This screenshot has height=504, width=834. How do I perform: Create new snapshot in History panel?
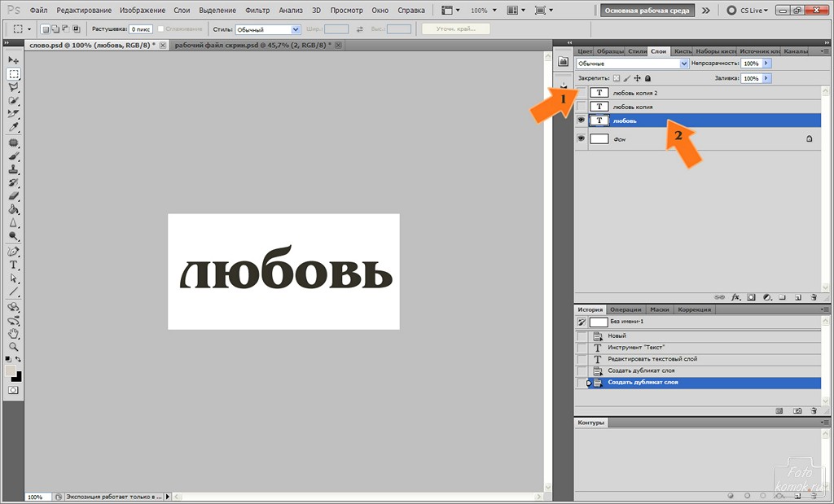click(x=797, y=411)
